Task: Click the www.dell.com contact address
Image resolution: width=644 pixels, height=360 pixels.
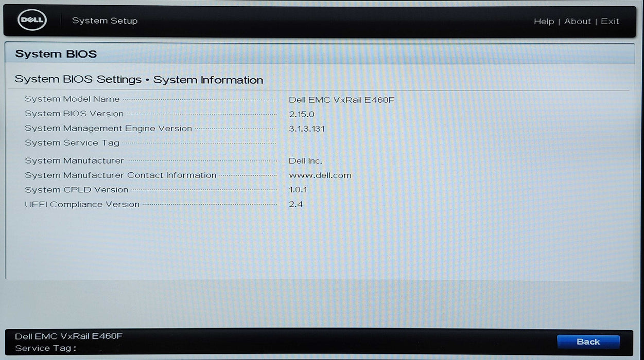Action: coord(320,175)
